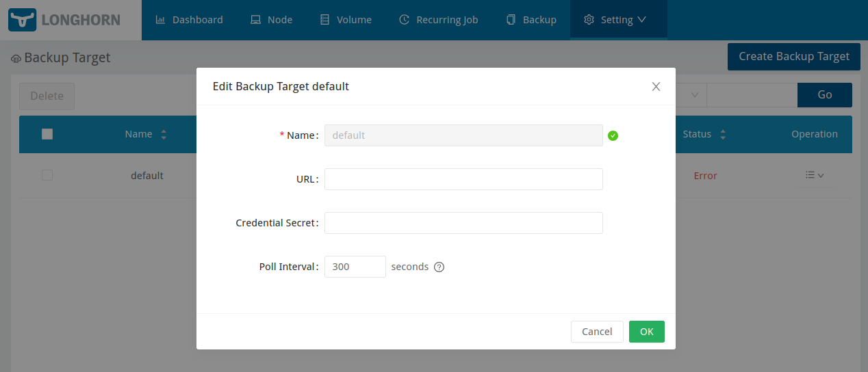Click the Backup Target cloud icon

tap(16, 59)
